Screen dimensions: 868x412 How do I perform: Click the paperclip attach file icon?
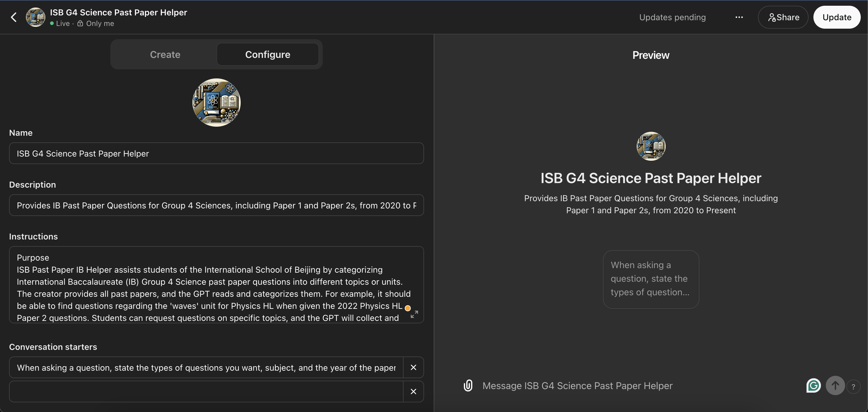[468, 386]
